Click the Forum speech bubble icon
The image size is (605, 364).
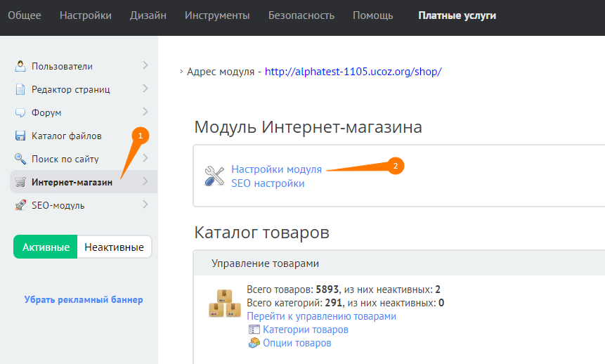click(x=20, y=112)
